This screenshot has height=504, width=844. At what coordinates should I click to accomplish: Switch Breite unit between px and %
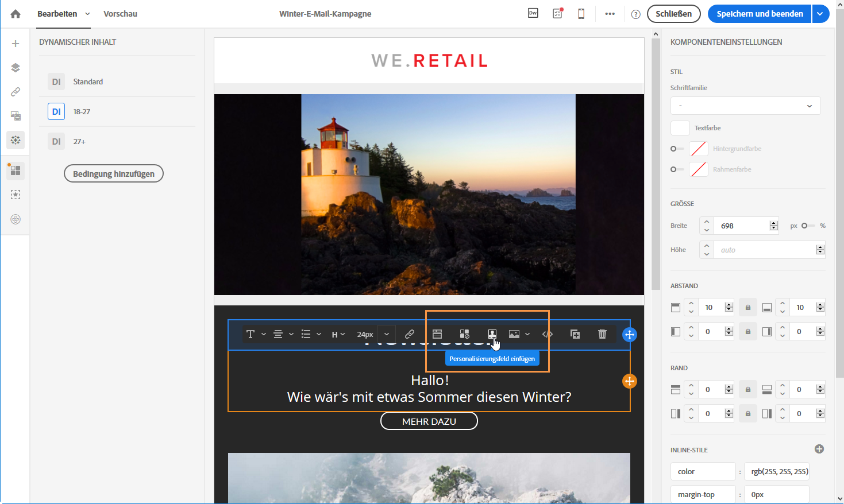[808, 226]
